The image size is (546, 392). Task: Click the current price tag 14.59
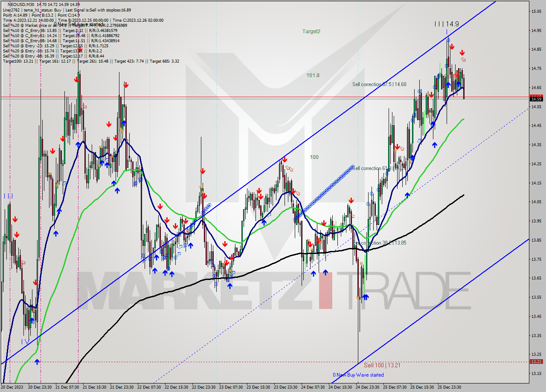point(536,99)
